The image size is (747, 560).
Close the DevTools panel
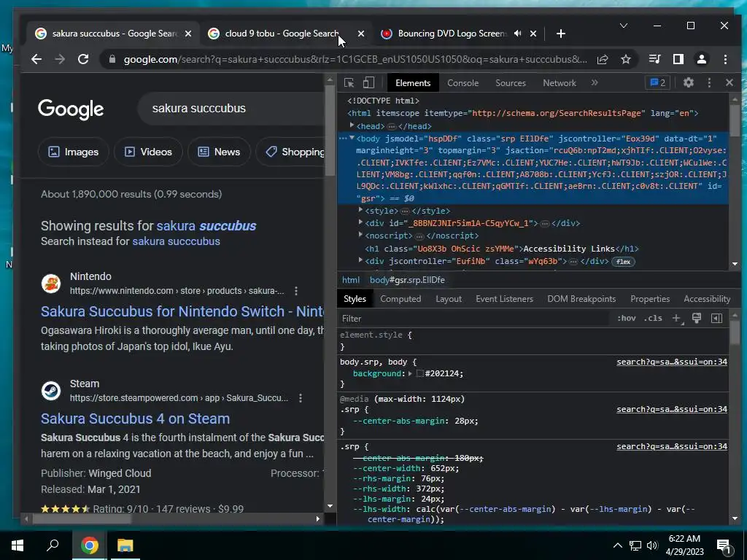[x=729, y=82]
